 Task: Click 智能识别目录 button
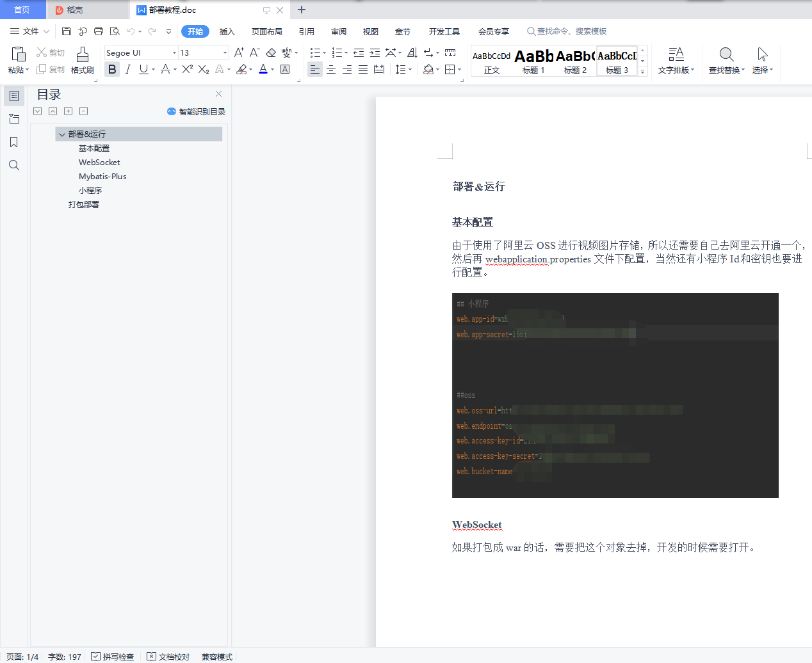coord(197,111)
